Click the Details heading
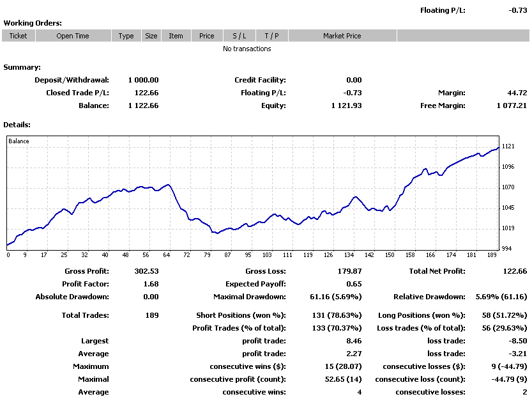The width and height of the screenshot is (532, 399). (x=17, y=125)
